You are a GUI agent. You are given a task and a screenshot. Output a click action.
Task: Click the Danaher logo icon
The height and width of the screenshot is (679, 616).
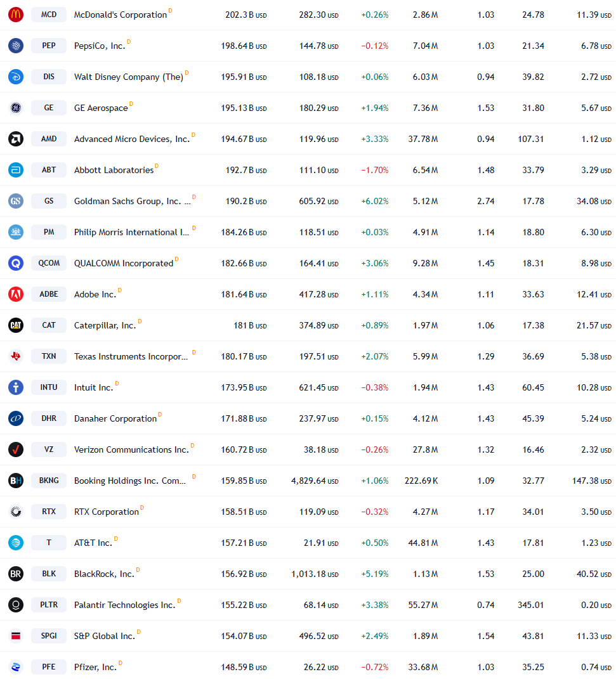coord(16,418)
